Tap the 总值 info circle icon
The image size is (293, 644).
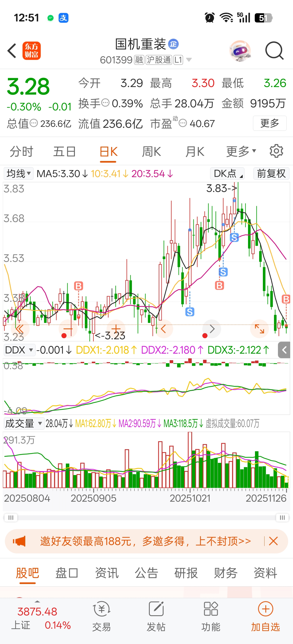tap(34, 123)
